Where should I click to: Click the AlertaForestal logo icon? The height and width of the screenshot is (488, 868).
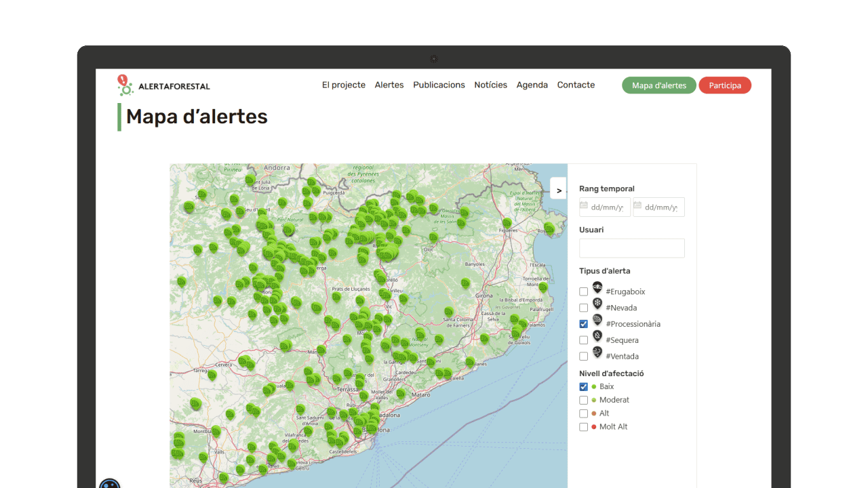tap(124, 85)
